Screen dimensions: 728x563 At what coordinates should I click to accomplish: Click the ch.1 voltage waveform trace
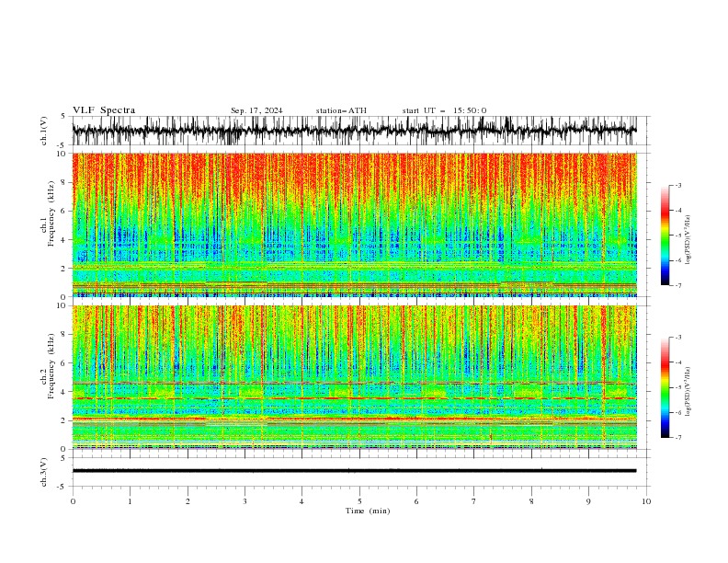click(354, 131)
